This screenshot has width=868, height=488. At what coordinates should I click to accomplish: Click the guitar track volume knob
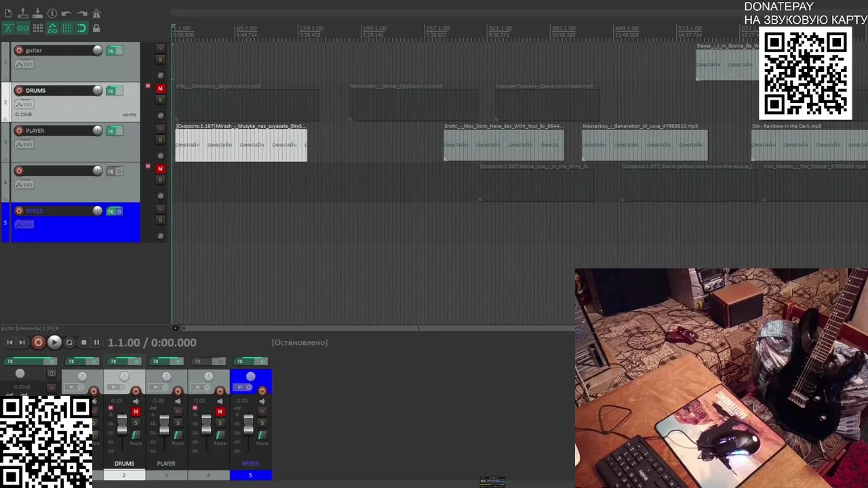pos(98,50)
